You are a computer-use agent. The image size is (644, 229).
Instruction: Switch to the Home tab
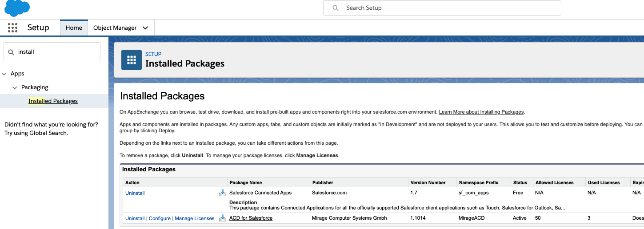coord(74,28)
